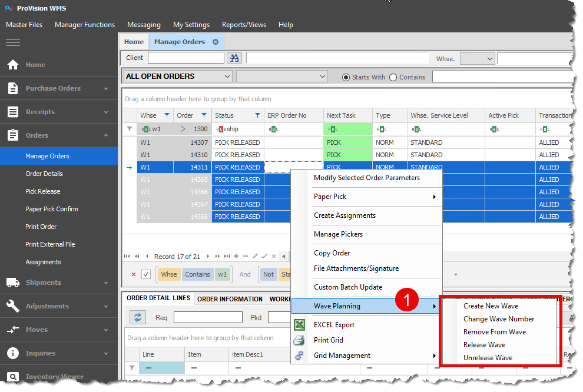Choose Create New Wave from submenu

pyautogui.click(x=491, y=306)
